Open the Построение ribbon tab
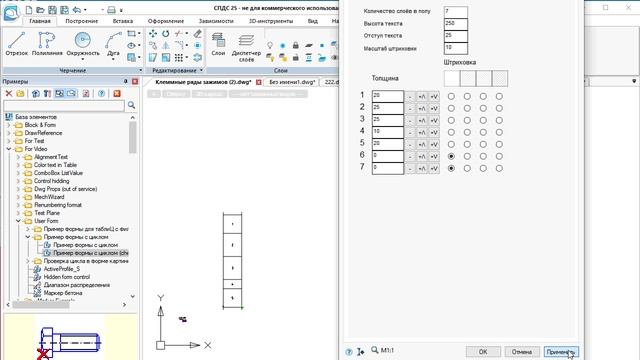640x360 pixels. (81, 21)
